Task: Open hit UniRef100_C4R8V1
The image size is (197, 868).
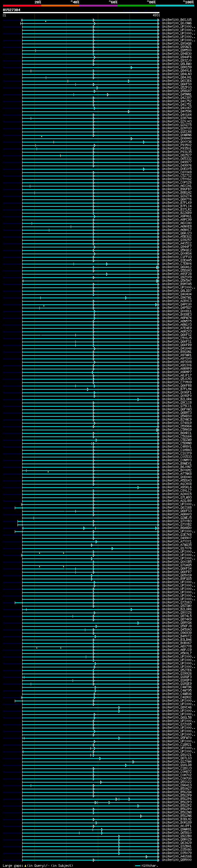Action: [x=177, y=447]
